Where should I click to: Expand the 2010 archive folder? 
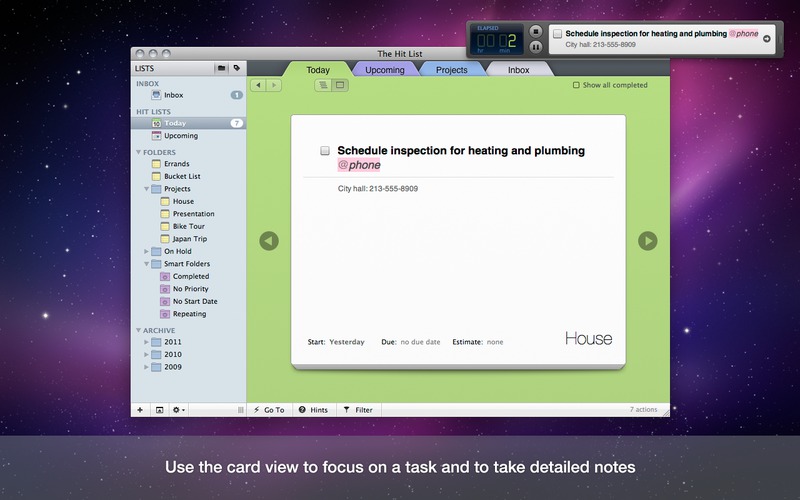point(146,354)
